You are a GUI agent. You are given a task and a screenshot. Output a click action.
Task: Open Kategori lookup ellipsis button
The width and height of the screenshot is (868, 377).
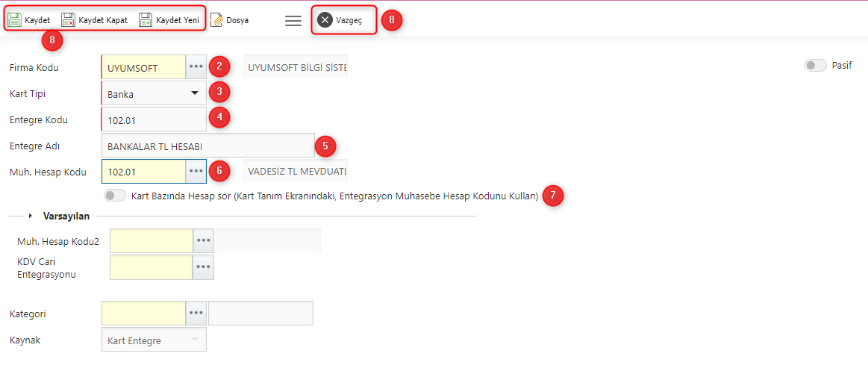point(196,314)
